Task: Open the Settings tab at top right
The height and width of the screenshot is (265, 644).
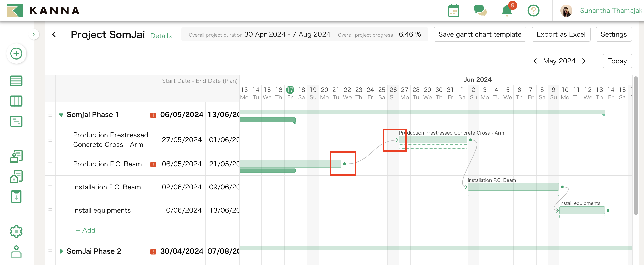Action: click(x=614, y=34)
